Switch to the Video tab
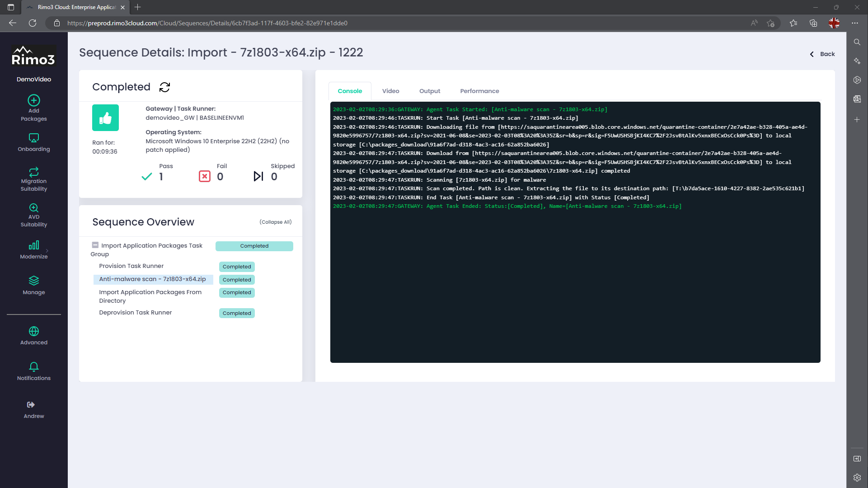868x488 pixels. point(390,91)
